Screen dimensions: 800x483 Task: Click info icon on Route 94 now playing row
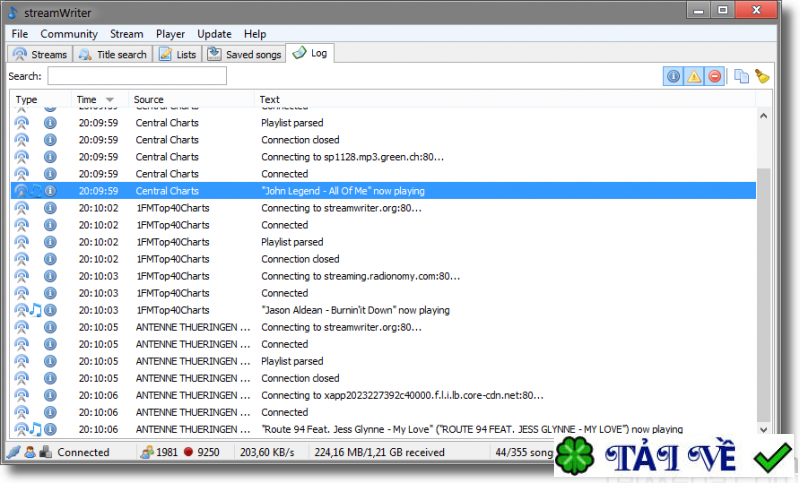pyautogui.click(x=50, y=429)
